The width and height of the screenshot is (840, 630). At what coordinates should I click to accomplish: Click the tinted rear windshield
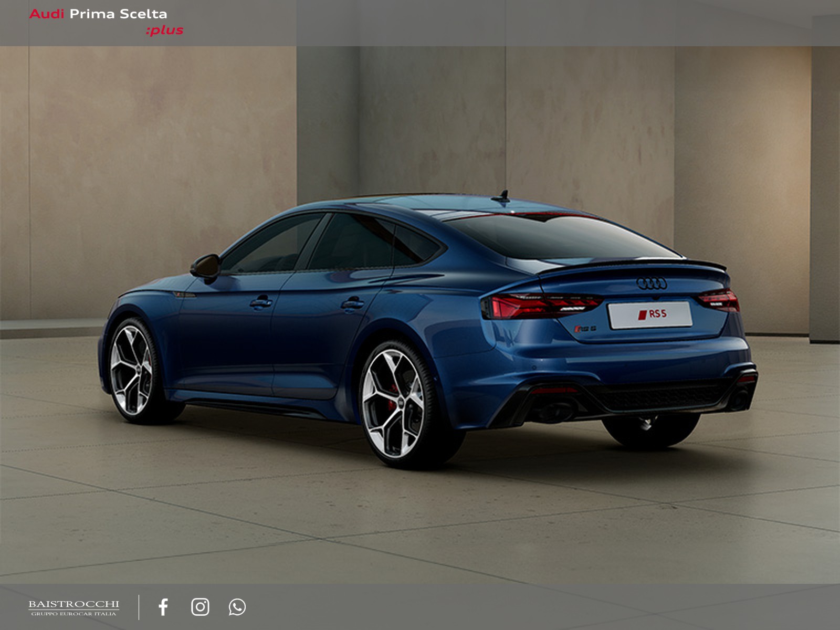(x=562, y=237)
